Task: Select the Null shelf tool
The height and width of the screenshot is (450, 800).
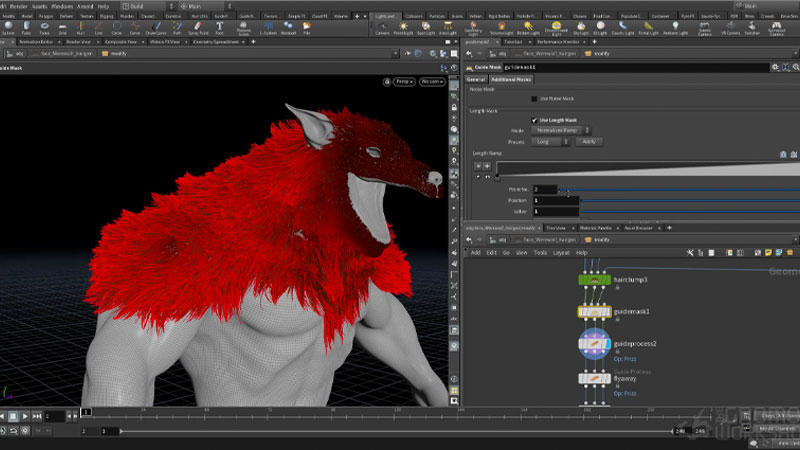Action: (x=81, y=28)
